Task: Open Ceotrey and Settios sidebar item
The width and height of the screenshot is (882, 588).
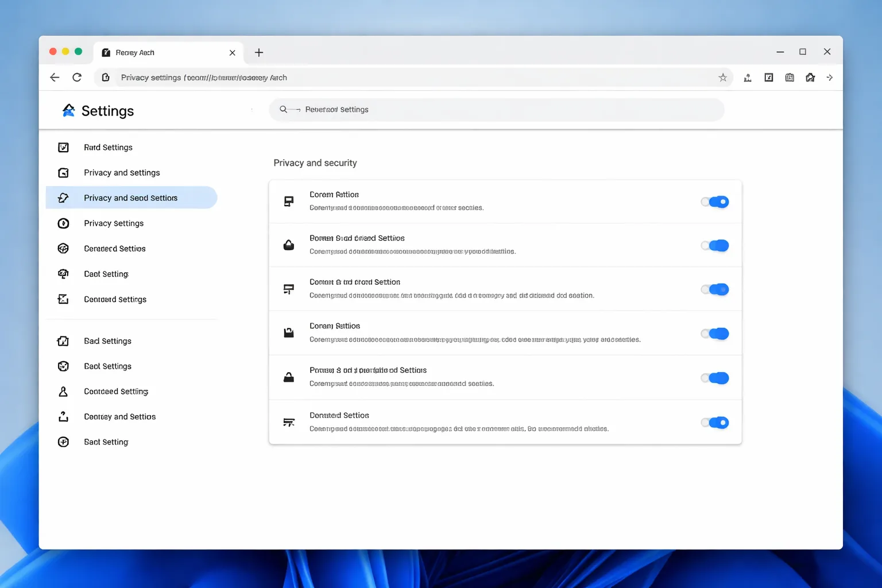Action: click(119, 417)
